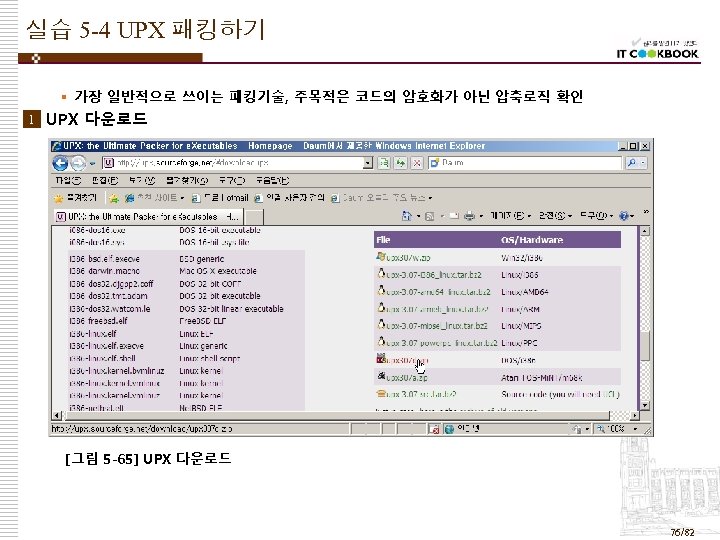720x540 pixels.
Task: Click the DOS/i386 upx307d.zip download link
Action: (407, 360)
